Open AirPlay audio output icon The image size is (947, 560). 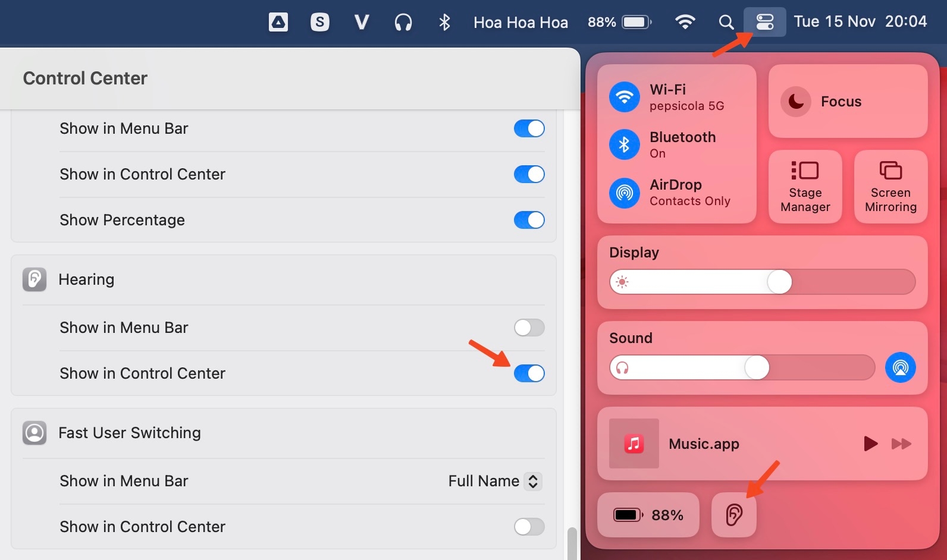[901, 367]
